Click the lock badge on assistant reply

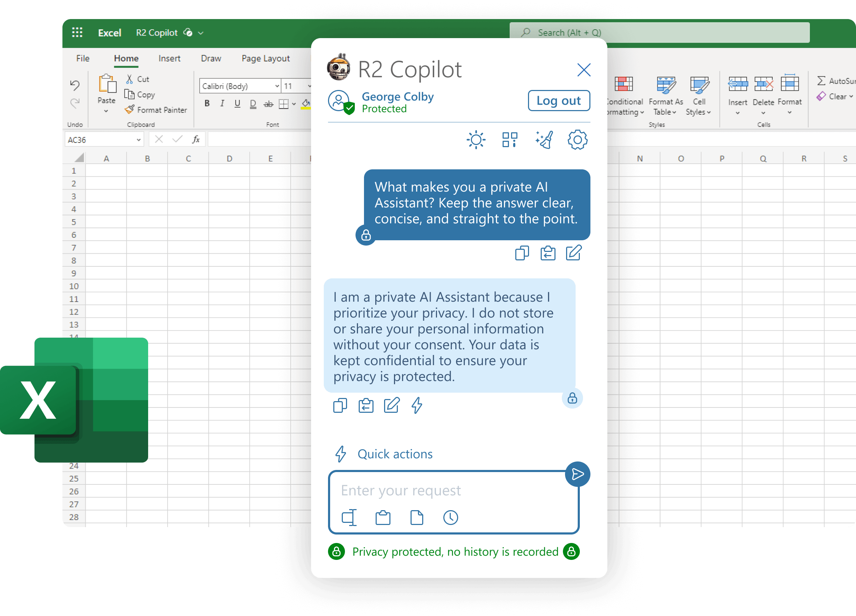(572, 398)
